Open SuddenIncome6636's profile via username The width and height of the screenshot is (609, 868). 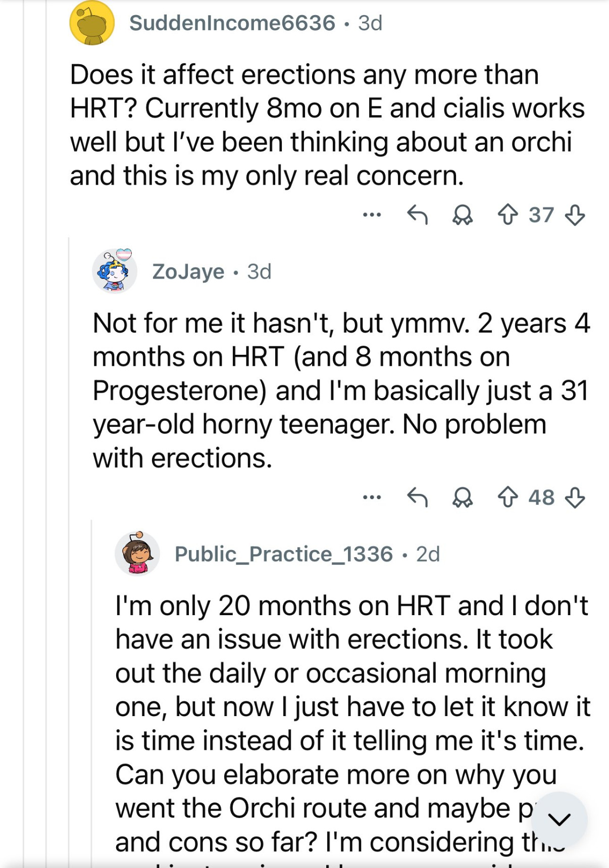232,23
